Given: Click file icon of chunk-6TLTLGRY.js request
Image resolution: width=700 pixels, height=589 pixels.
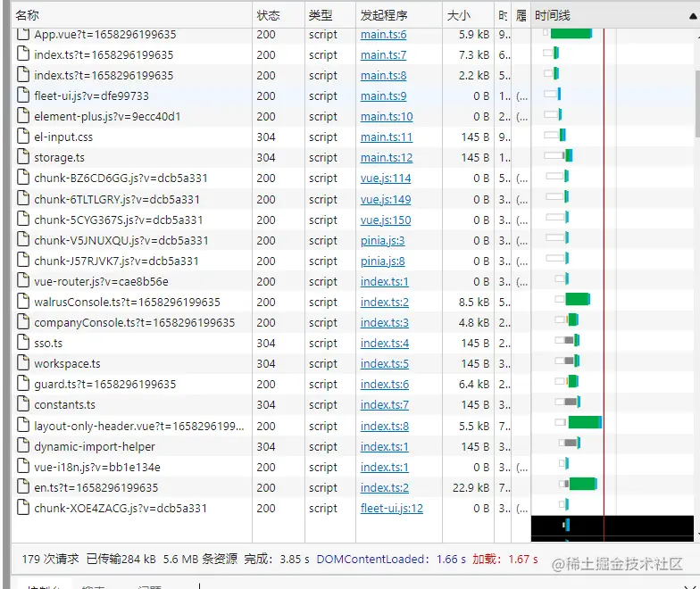Looking at the screenshot, I should coord(23,198).
